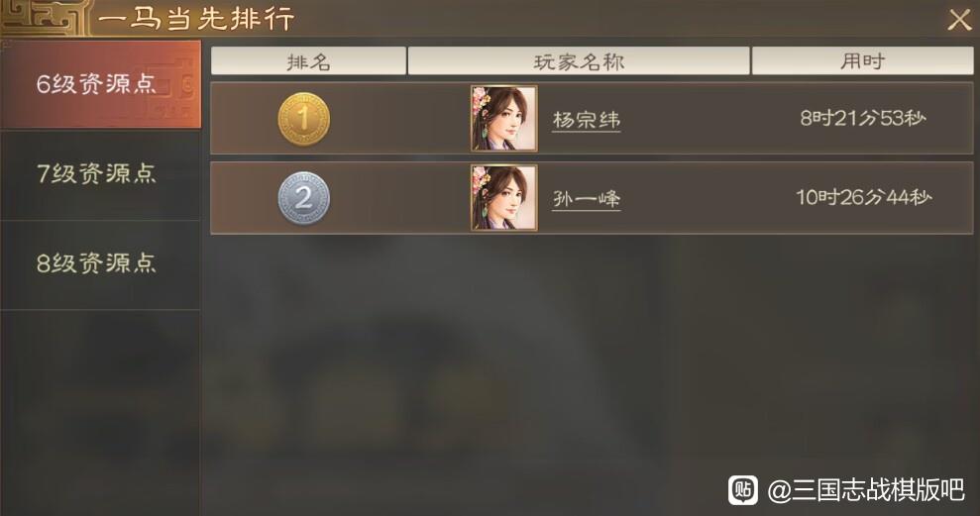Image resolution: width=980 pixels, height=516 pixels.
Task: Open 孙一峰's avatar portrait
Action: click(503, 198)
